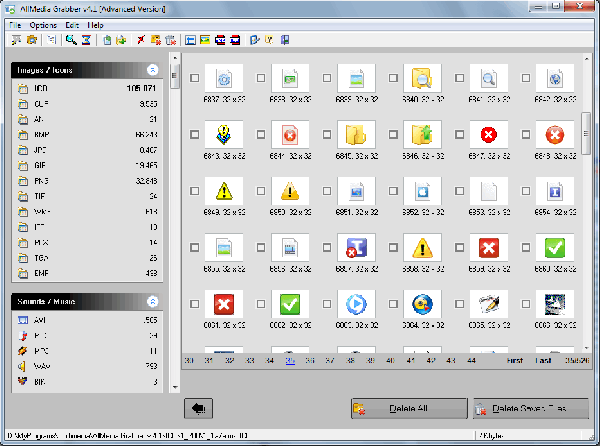Enable checkbox for the first gear thumbnail
600x446 pixels.
point(195,78)
